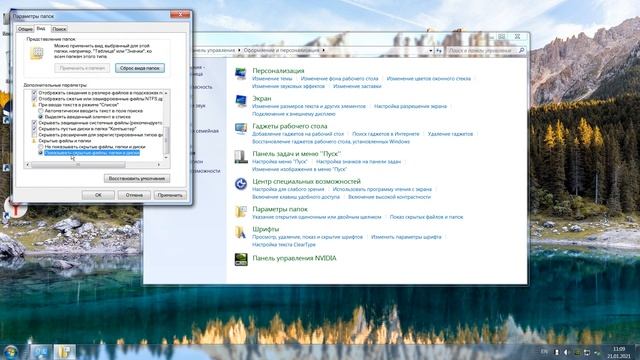
Task: Confirm folder options with OK
Action: tap(98, 195)
